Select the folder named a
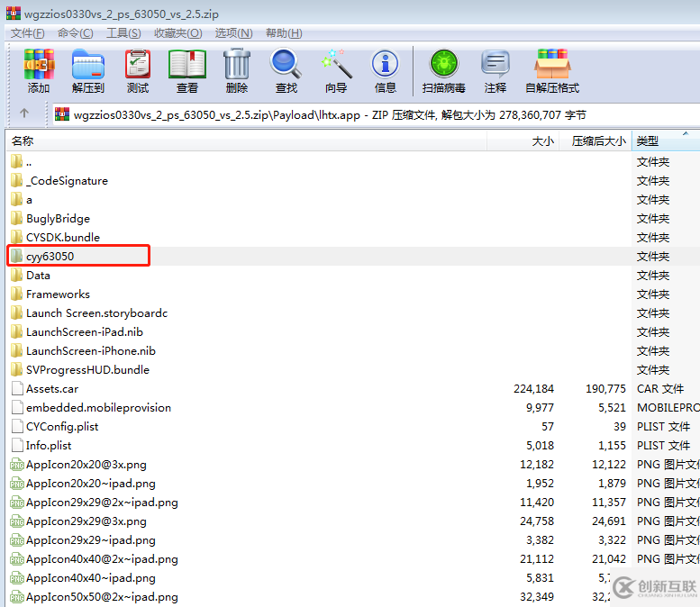 pyautogui.click(x=21, y=200)
